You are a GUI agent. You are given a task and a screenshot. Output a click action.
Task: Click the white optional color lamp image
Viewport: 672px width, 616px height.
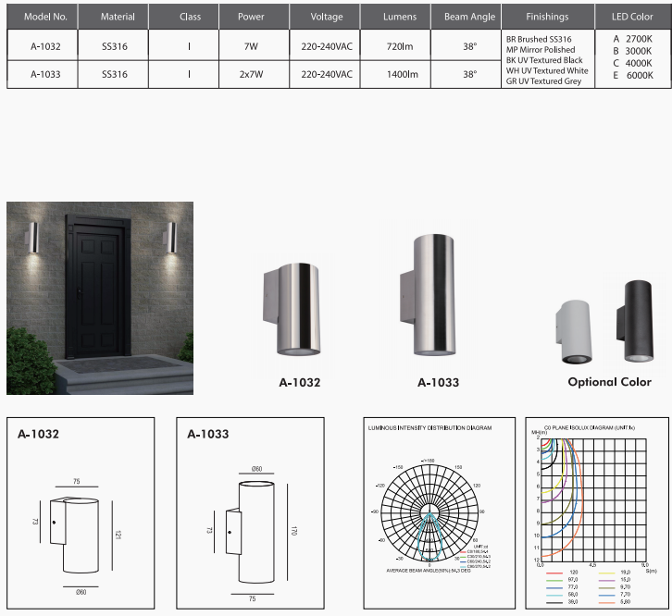point(574,332)
